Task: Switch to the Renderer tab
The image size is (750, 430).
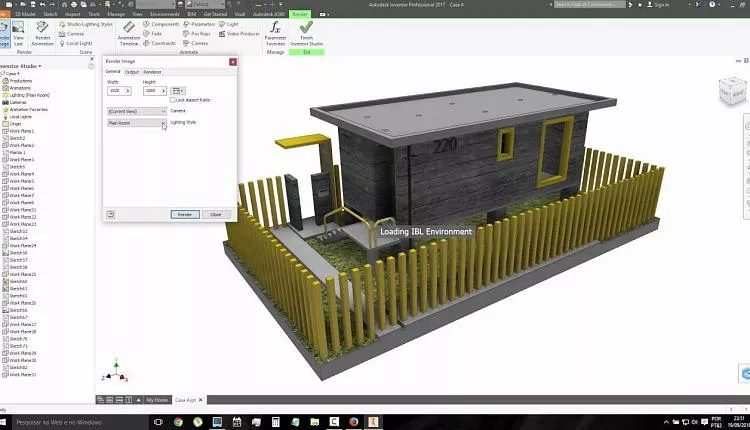Action: click(x=152, y=72)
